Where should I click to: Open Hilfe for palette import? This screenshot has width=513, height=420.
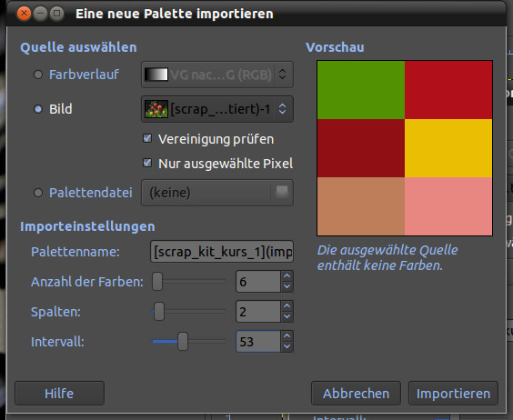click(59, 393)
